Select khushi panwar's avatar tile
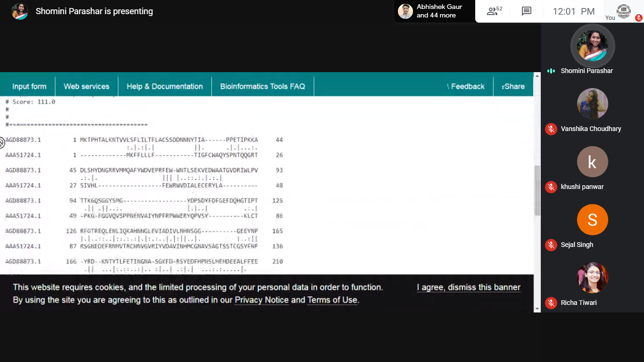644x362 pixels. click(592, 162)
